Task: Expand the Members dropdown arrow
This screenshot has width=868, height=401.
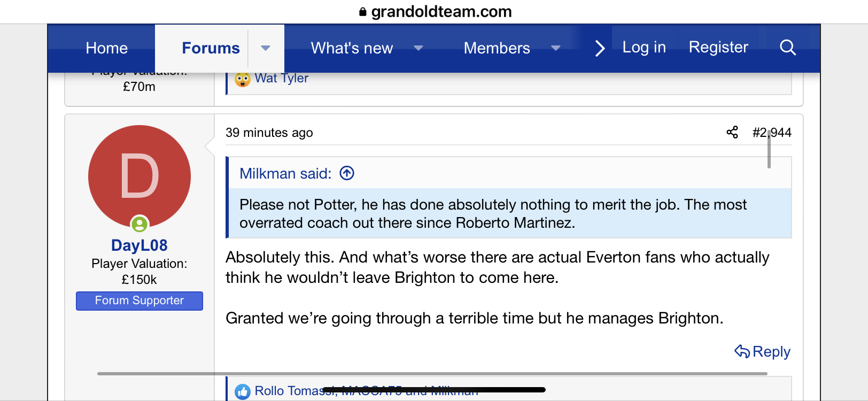Action: click(556, 48)
